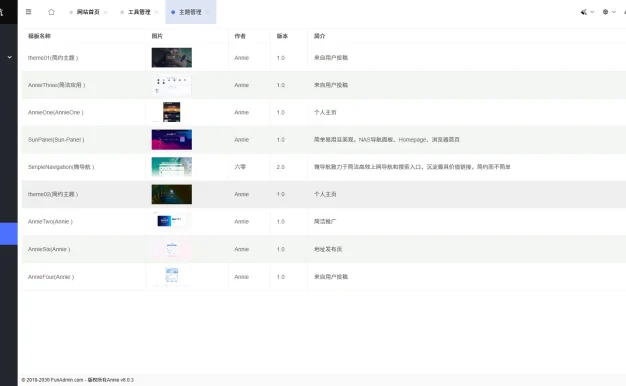Click 地址发布页 description in AnnieSix row
Image resolution: width=626 pixels, height=386 pixels.
(328, 249)
